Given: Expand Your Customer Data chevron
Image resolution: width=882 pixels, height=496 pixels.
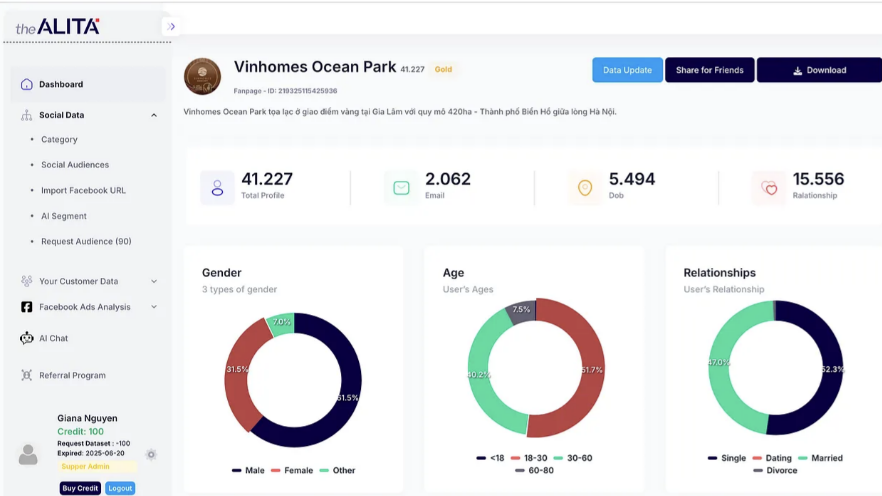Looking at the screenshot, I should (154, 281).
